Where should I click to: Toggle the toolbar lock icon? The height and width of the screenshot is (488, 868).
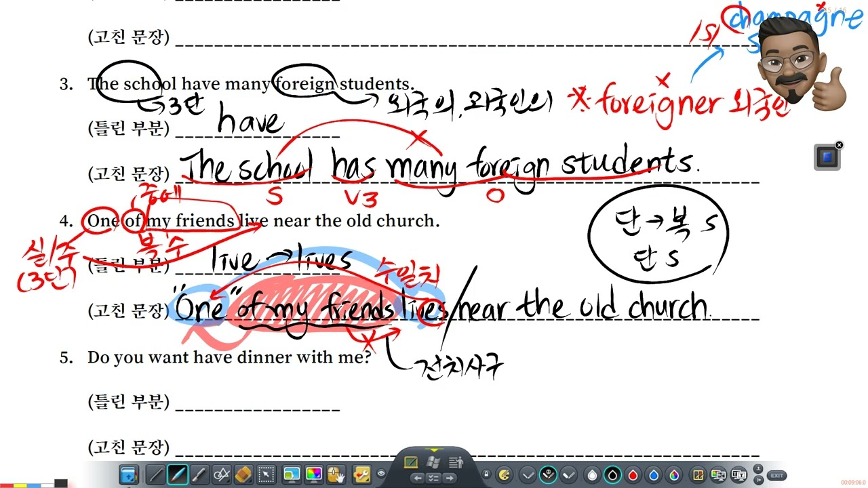486,474
